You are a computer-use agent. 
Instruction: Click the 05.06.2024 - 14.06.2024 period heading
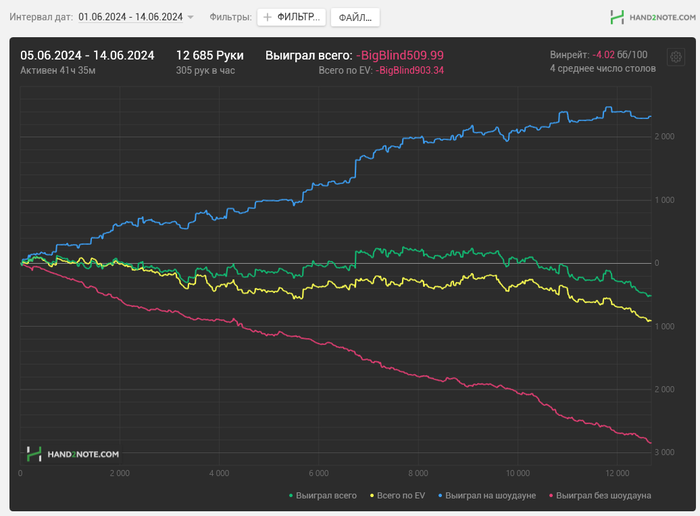click(87, 55)
